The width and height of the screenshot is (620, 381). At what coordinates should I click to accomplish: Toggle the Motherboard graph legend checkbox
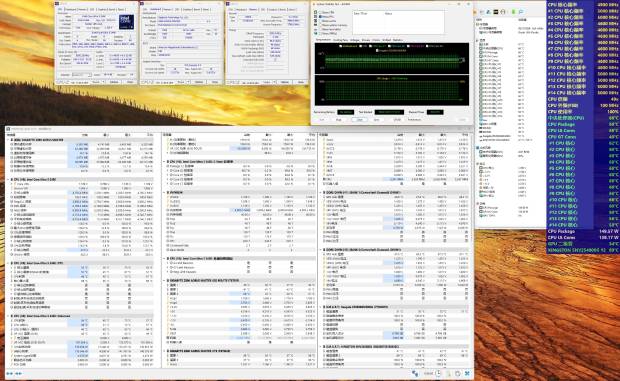[340, 46]
